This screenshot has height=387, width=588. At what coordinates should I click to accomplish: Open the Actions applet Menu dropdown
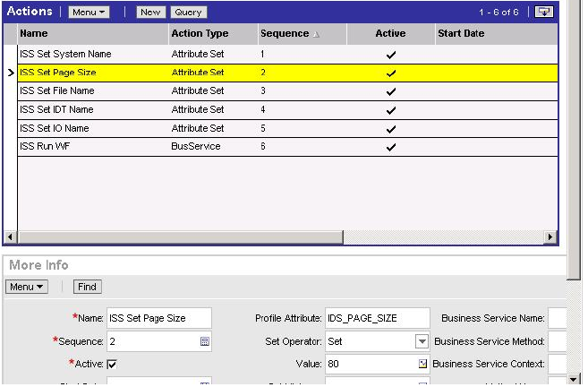point(89,13)
